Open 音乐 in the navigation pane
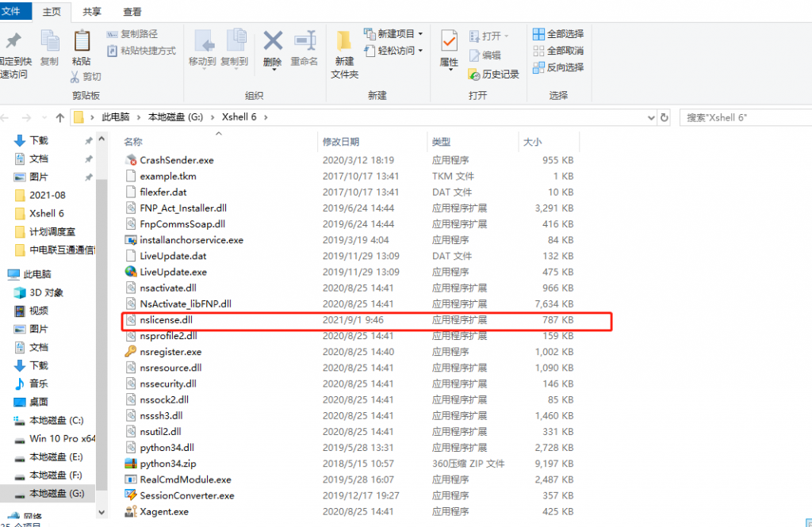This screenshot has height=527, width=812. (x=38, y=384)
